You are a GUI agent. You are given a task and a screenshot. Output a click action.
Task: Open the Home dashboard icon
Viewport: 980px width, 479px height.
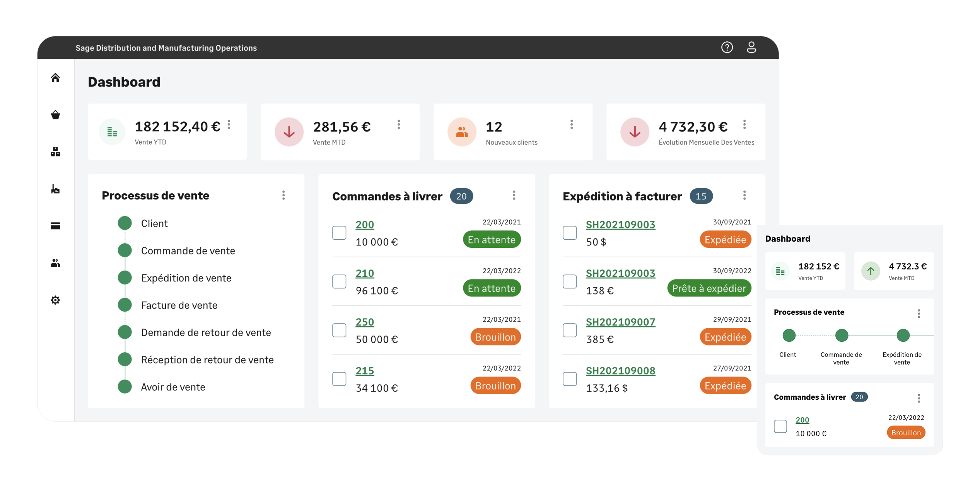tap(55, 77)
